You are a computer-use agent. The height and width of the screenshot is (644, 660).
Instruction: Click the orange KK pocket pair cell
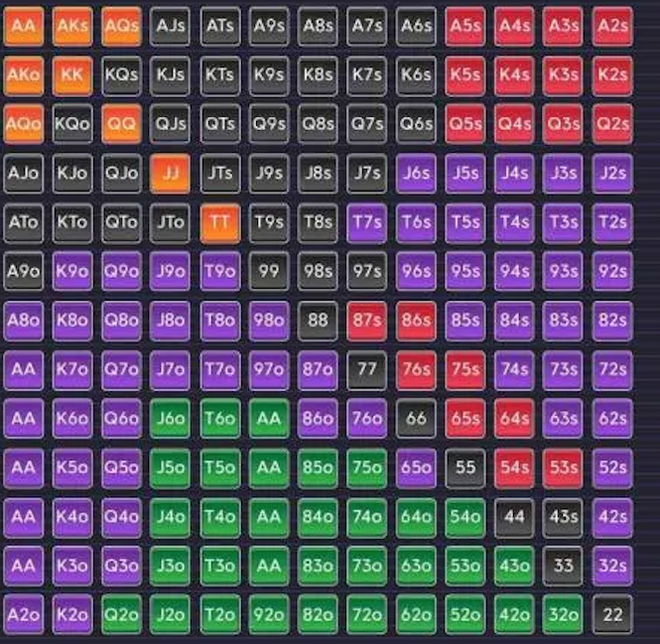click(72, 74)
